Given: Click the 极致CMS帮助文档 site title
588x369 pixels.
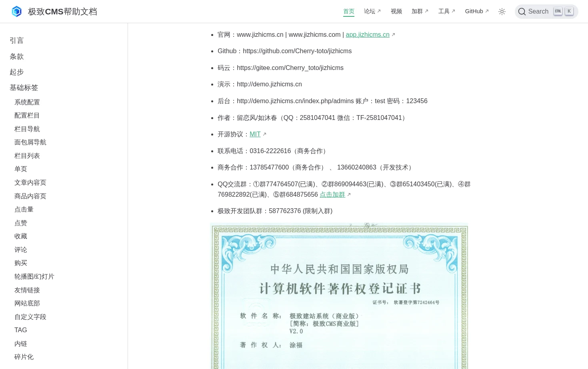Looking at the screenshot, I should tap(62, 12).
